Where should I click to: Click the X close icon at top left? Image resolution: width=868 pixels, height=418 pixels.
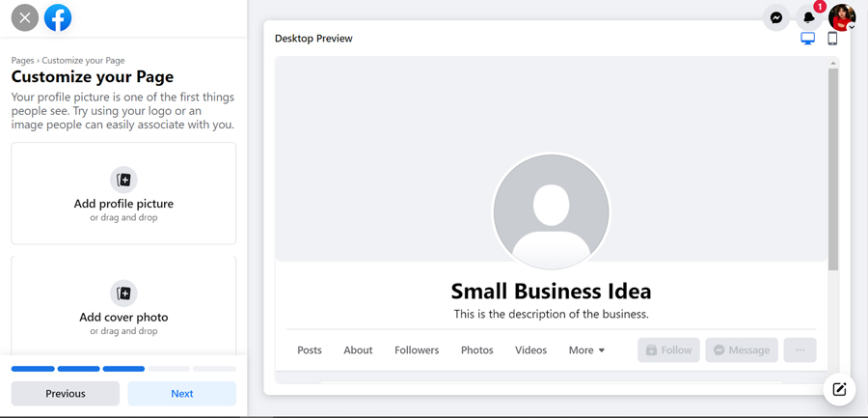pos(25,17)
